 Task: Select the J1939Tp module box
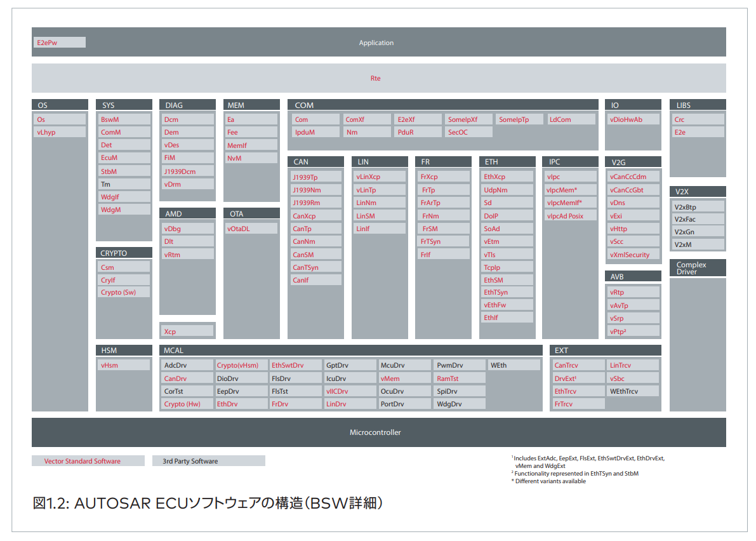[316, 177]
